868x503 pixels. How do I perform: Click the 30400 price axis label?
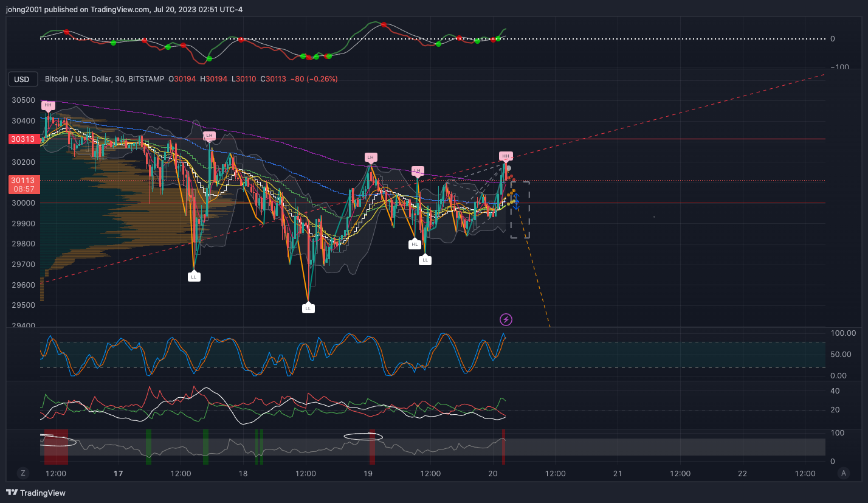(22, 121)
